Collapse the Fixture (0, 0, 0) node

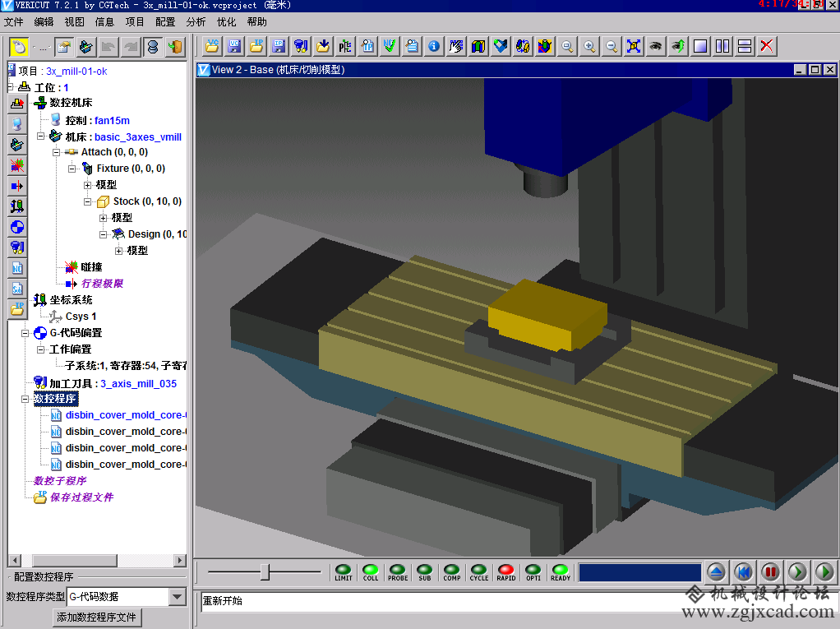(x=72, y=169)
